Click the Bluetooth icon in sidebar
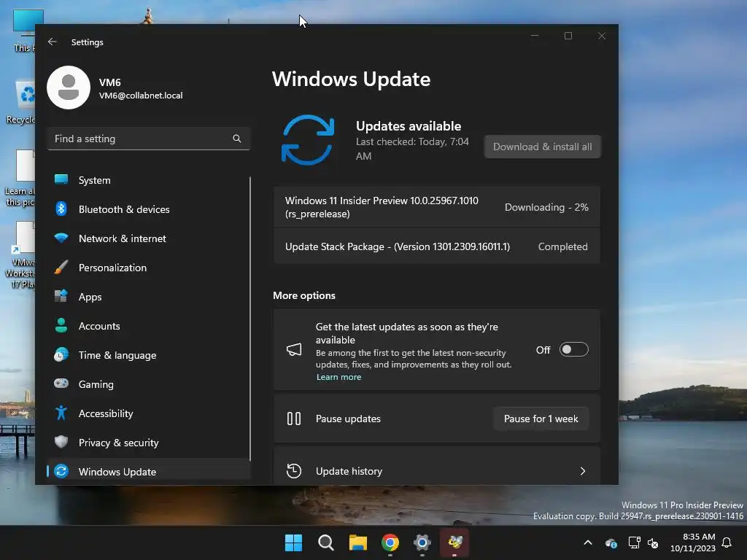 point(61,209)
